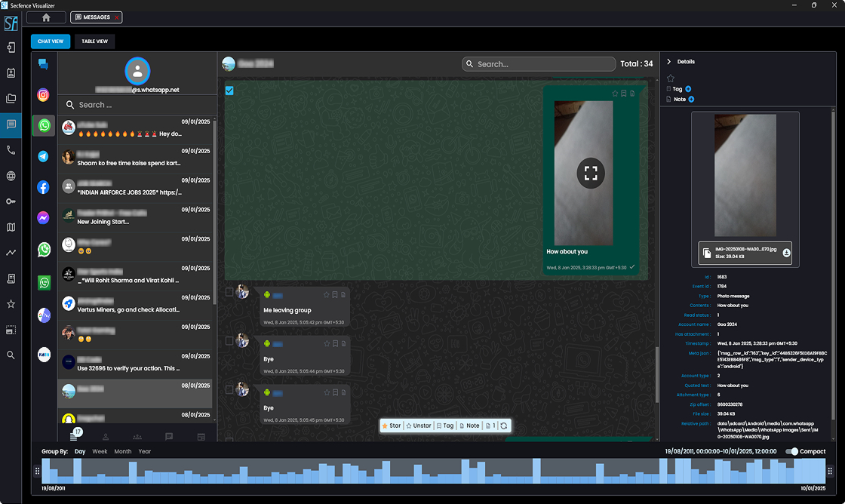Open the web browsing globe icon
The height and width of the screenshot is (504, 845).
click(x=11, y=176)
